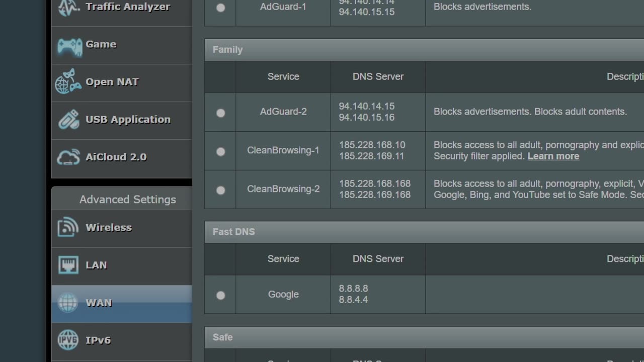Click the Advanced Settings heading

[x=128, y=200]
